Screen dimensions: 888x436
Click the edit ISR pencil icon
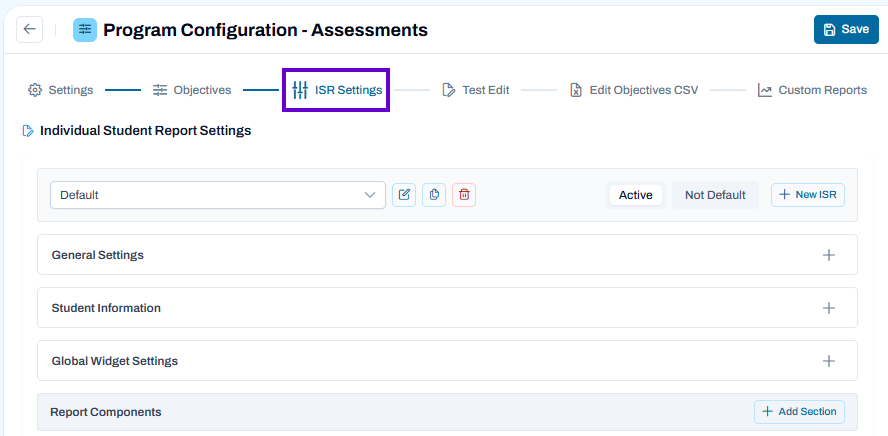(x=404, y=195)
